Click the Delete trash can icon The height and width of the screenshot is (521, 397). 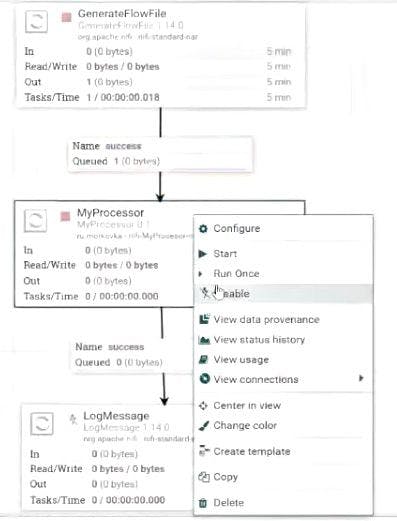coord(203,503)
